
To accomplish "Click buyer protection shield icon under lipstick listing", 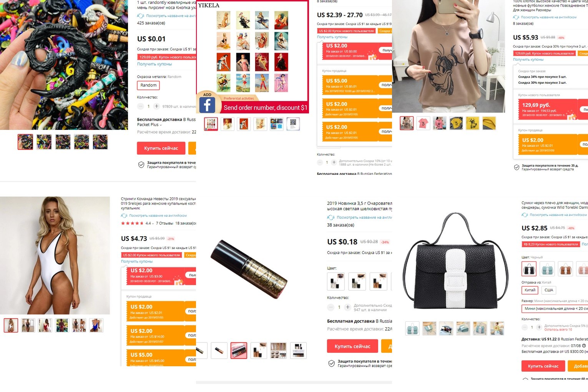I will (332, 364).
